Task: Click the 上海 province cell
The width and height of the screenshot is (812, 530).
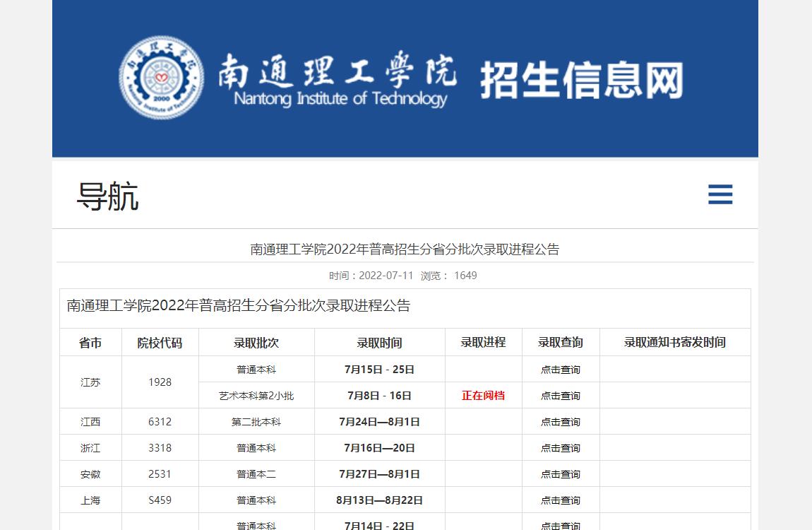Action: (90, 500)
